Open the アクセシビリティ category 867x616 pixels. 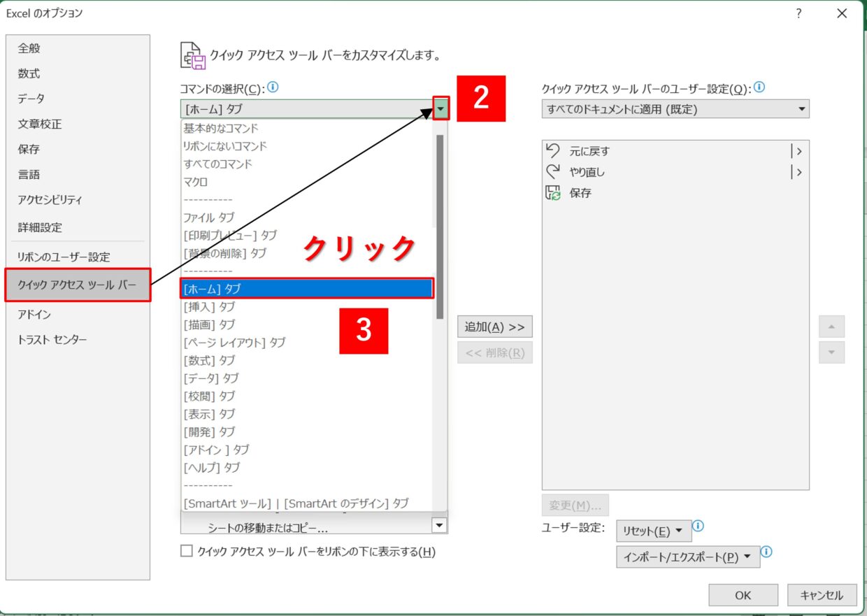click(x=78, y=199)
